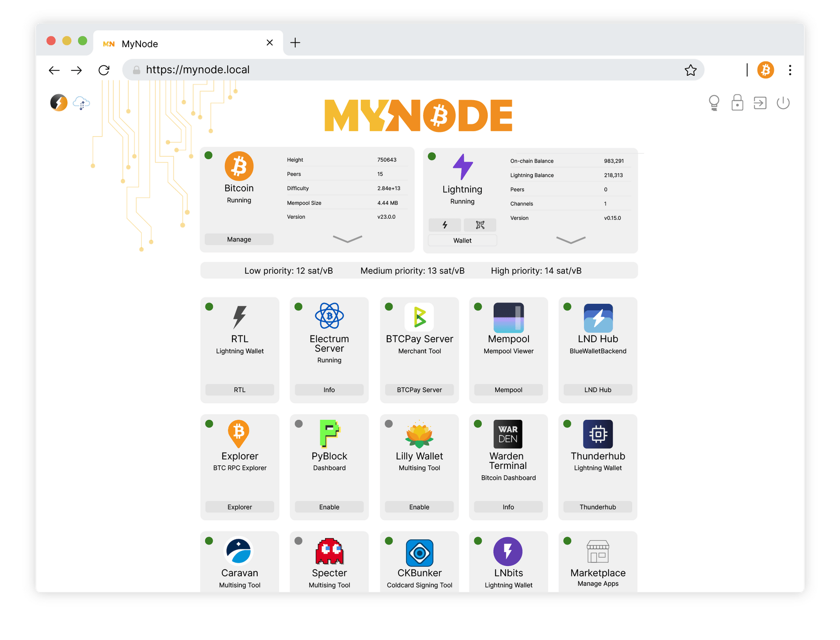The width and height of the screenshot is (840, 640).
Task: Bookmark the page with the star icon
Action: 691,70
